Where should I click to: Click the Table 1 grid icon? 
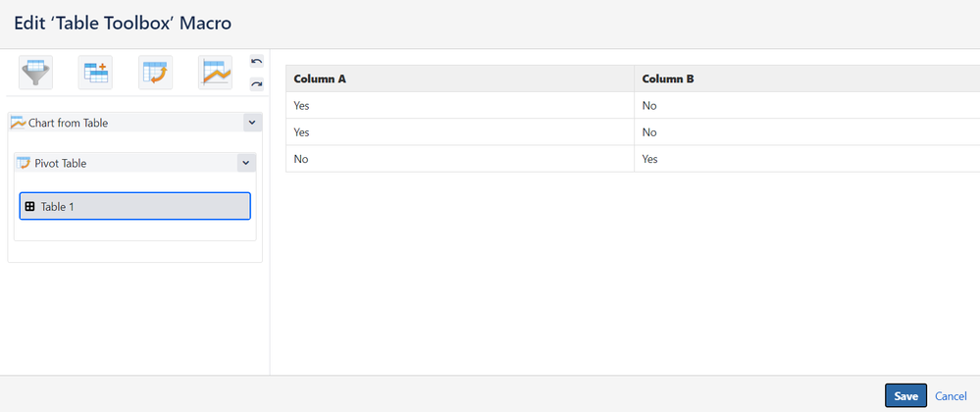pos(29,206)
